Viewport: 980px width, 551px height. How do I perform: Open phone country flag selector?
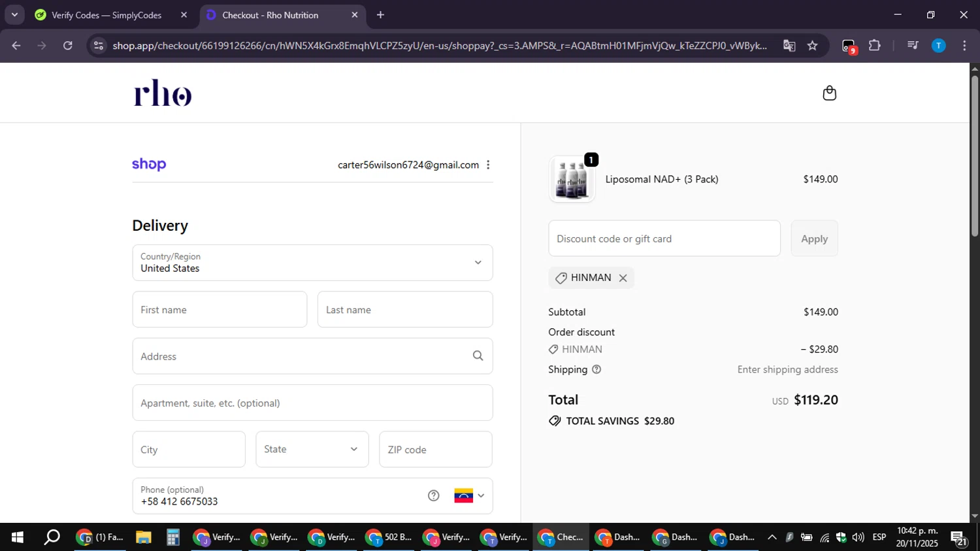[x=469, y=495]
